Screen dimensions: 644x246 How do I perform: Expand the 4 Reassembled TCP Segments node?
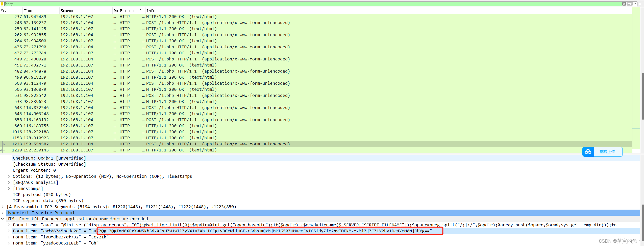(x=3, y=207)
